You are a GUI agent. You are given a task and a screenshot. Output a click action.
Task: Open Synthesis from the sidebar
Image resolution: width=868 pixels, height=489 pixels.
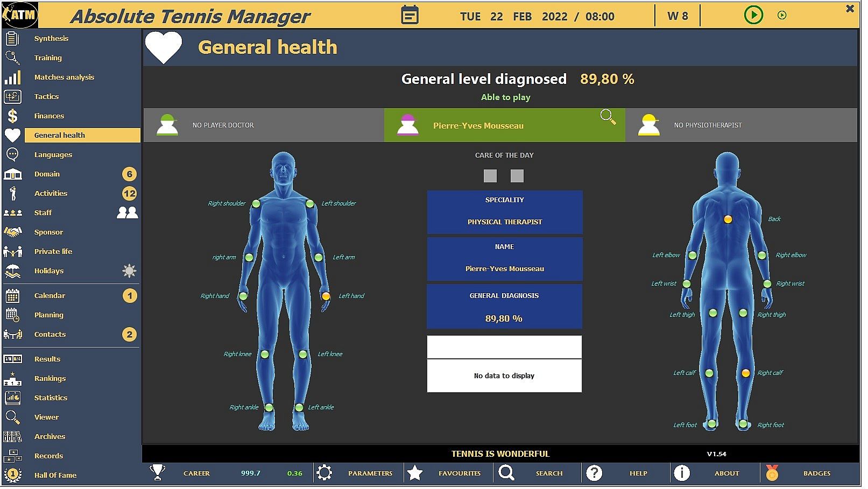pos(52,39)
